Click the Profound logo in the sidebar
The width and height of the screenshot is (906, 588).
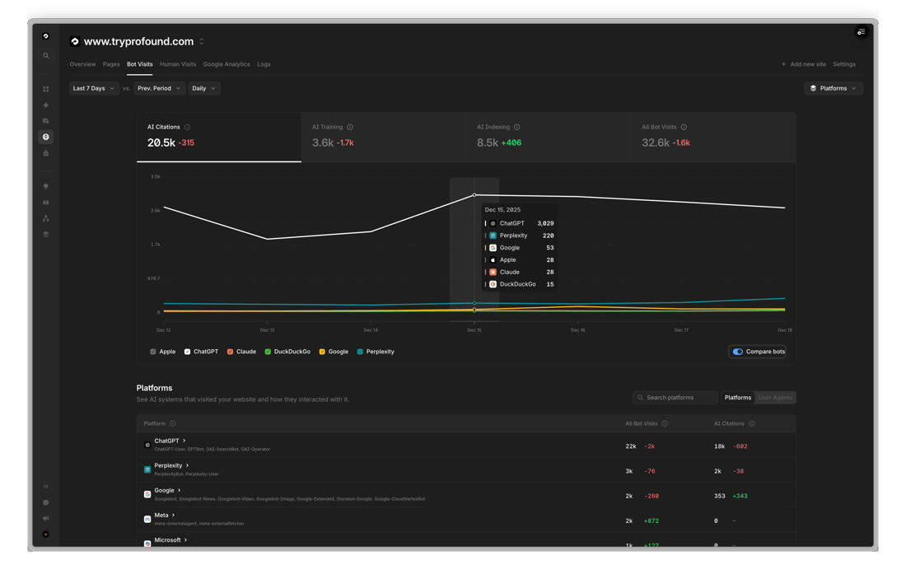[45, 35]
